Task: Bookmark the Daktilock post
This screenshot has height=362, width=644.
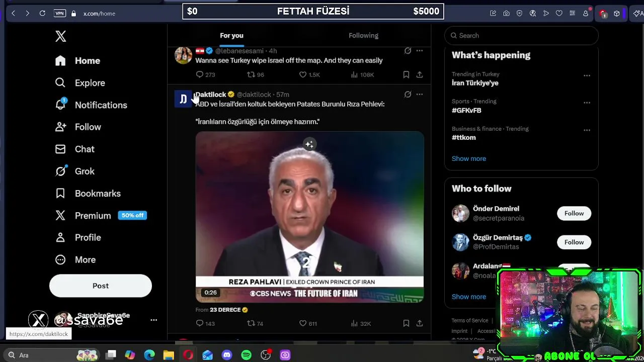Action: [406, 323]
